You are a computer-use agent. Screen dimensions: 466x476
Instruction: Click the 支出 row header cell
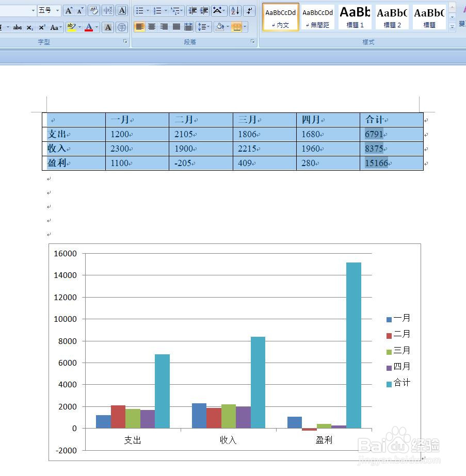(74, 134)
